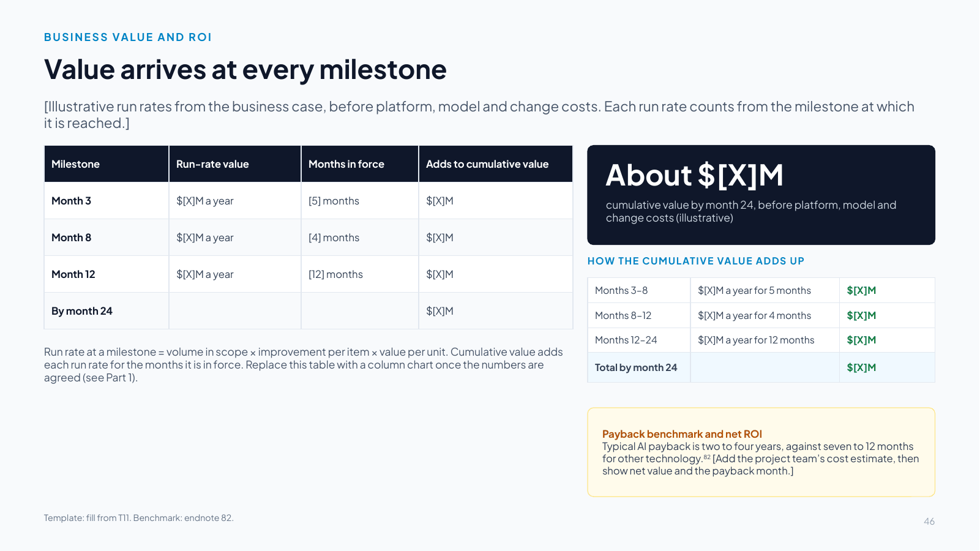980x551 pixels.
Task: Click '$[X]M a year' in Month 8 row
Action: click(x=205, y=238)
